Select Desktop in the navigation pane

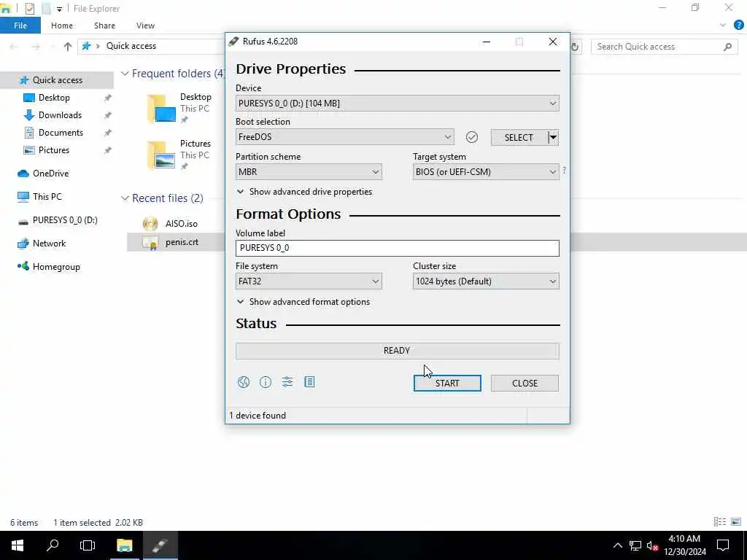point(54,98)
